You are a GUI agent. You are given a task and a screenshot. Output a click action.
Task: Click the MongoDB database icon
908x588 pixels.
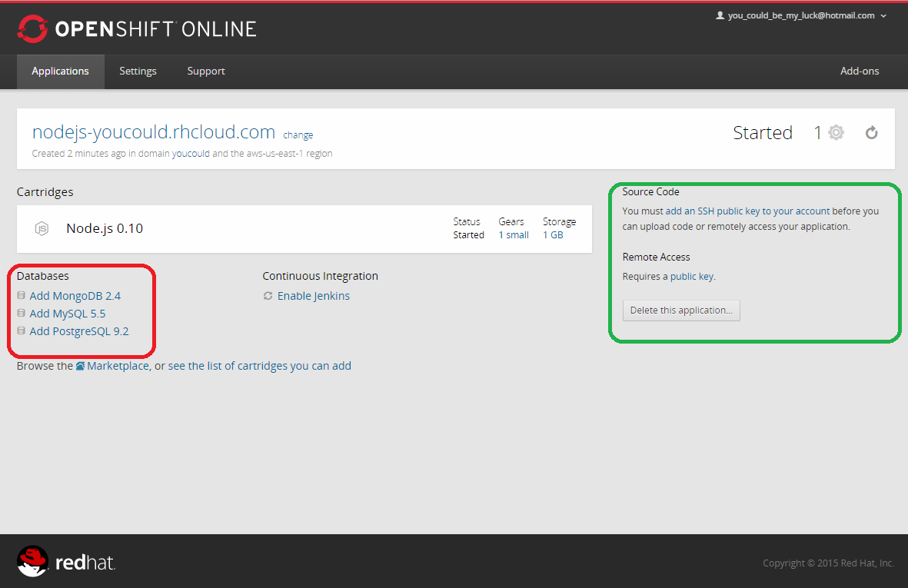click(x=22, y=296)
